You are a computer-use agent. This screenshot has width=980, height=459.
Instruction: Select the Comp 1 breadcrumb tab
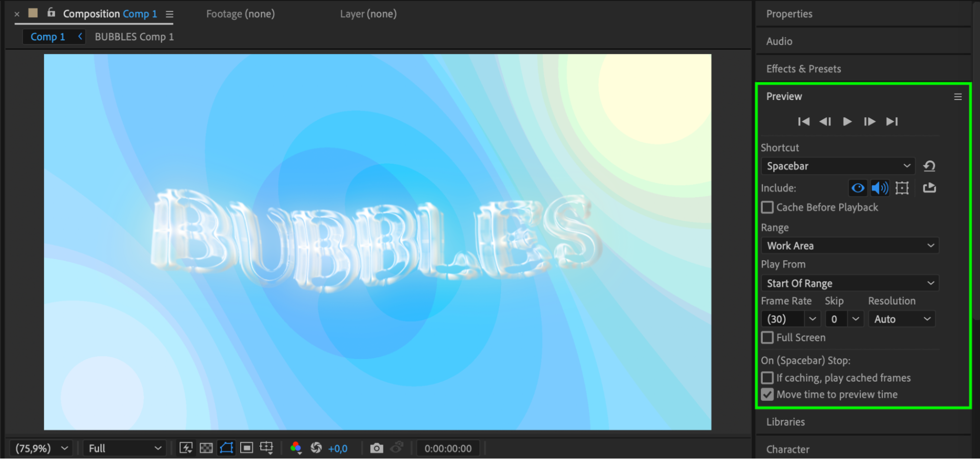click(x=48, y=37)
